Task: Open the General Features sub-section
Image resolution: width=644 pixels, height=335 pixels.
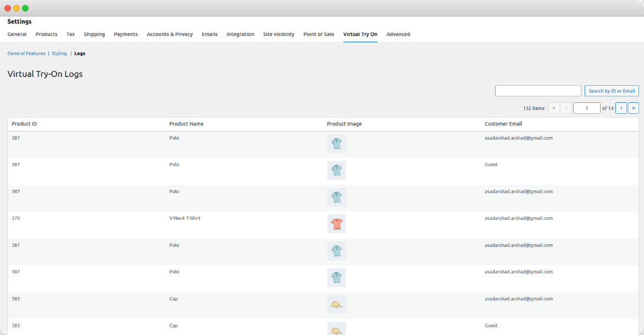Action: click(x=26, y=53)
